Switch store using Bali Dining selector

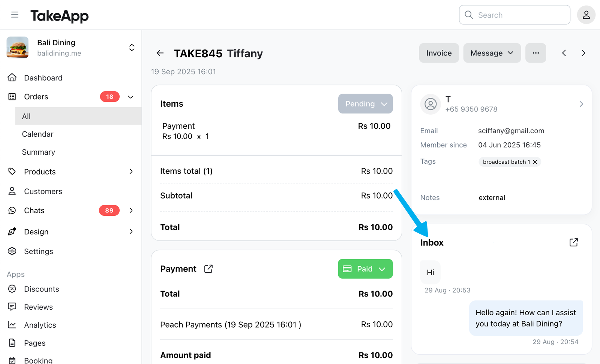tap(71, 48)
